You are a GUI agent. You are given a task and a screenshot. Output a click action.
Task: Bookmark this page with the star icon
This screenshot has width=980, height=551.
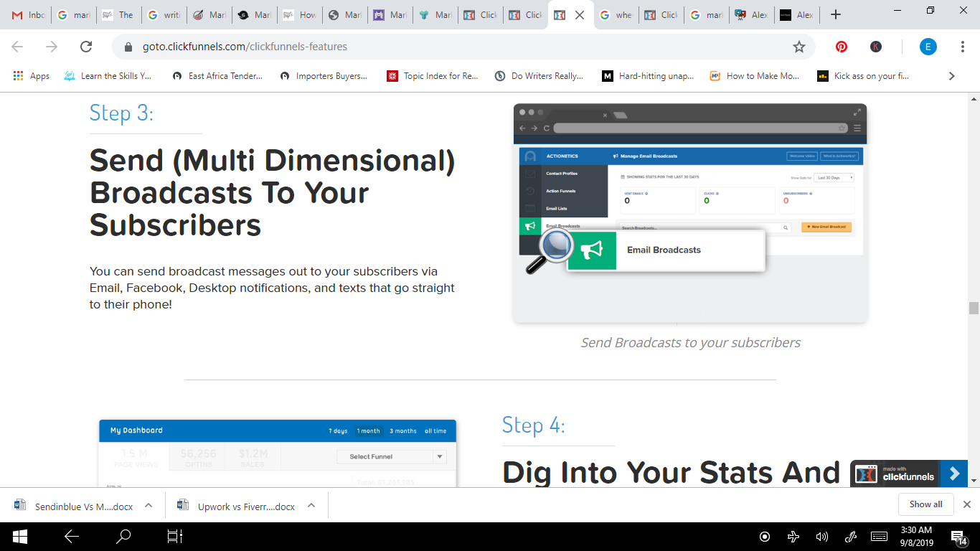pos(798,47)
